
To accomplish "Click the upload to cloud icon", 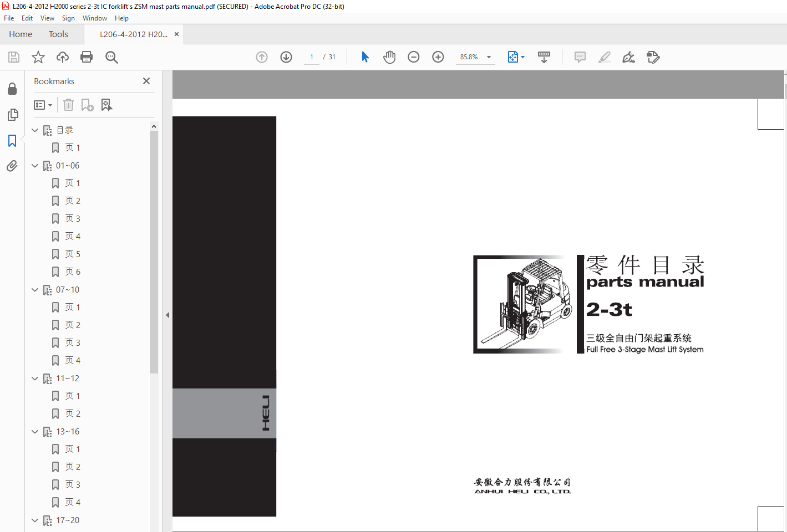I will click(x=63, y=57).
